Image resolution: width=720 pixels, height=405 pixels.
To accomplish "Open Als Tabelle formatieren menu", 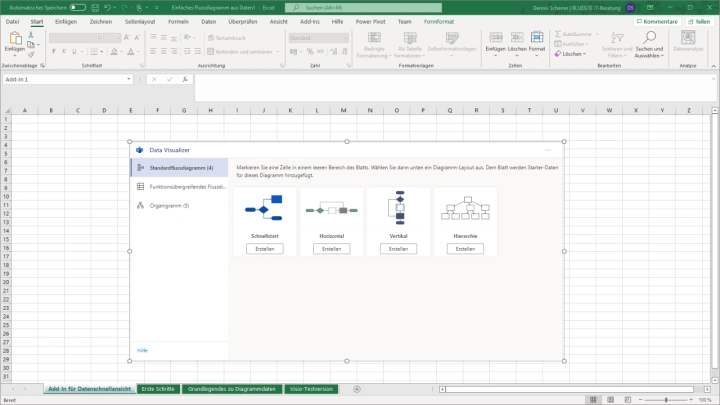I will pos(410,45).
